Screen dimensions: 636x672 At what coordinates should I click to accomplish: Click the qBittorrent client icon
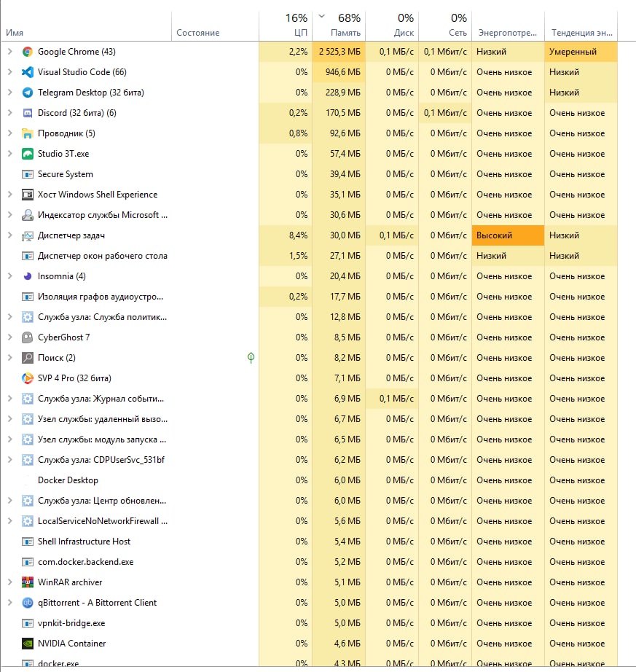[x=28, y=603]
